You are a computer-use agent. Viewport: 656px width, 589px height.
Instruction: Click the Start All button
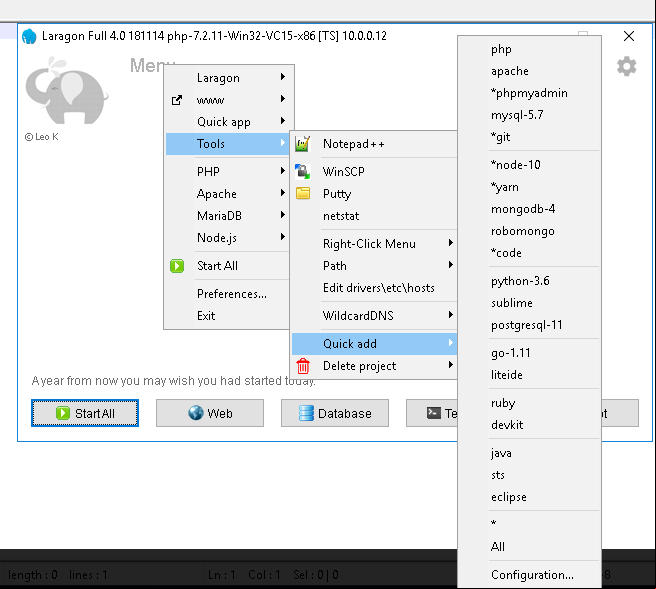[85, 413]
